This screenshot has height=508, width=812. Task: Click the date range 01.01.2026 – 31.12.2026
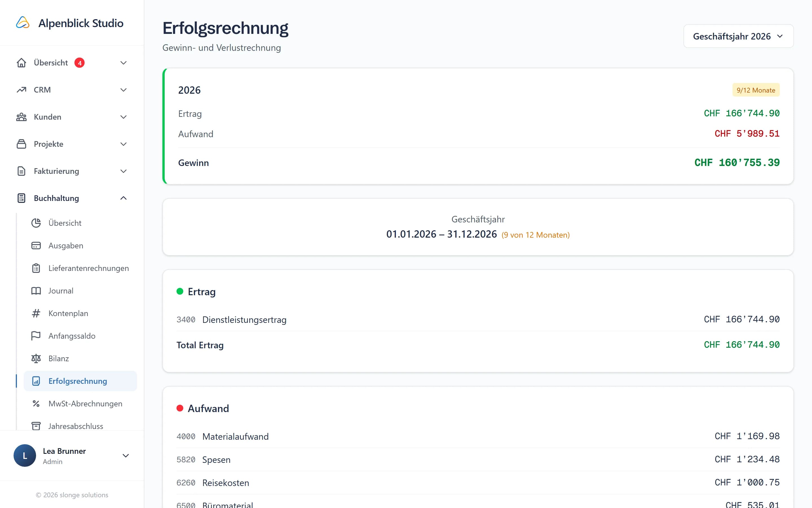441,234
